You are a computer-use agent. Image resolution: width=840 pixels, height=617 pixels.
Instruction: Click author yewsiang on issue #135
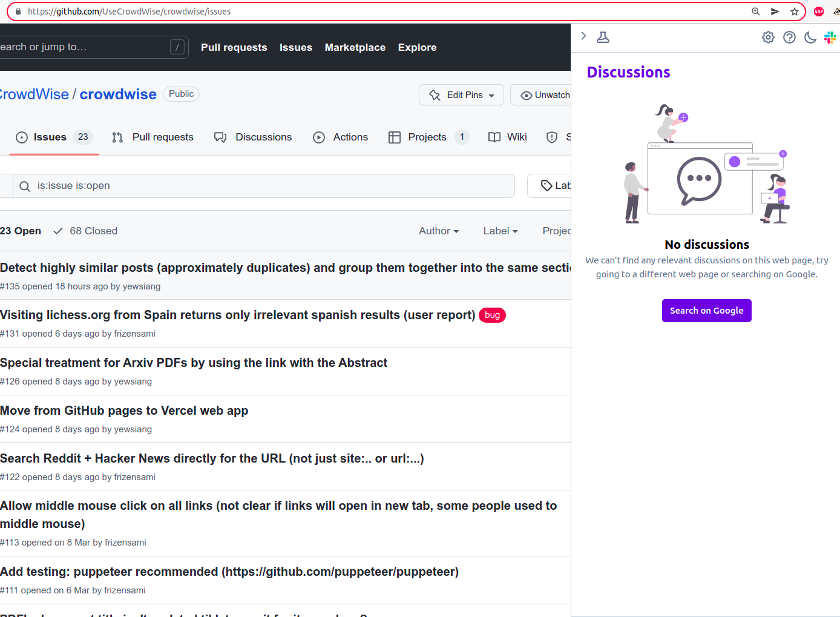pyautogui.click(x=142, y=286)
